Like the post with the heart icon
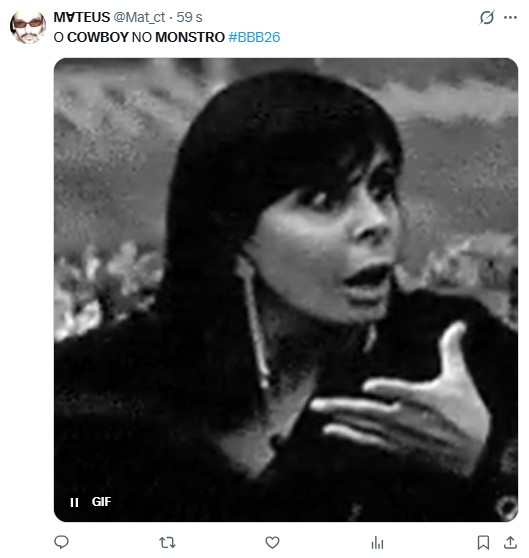Image resolution: width=529 pixels, height=558 pixels. coord(272,542)
